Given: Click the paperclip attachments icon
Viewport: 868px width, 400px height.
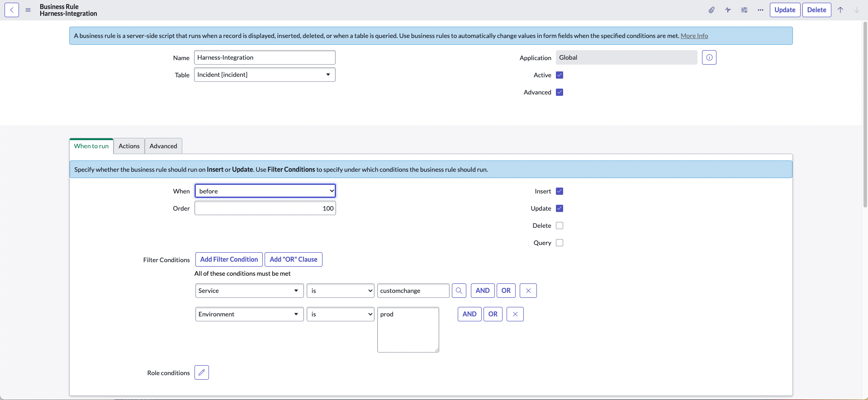Looking at the screenshot, I should tap(711, 10).
